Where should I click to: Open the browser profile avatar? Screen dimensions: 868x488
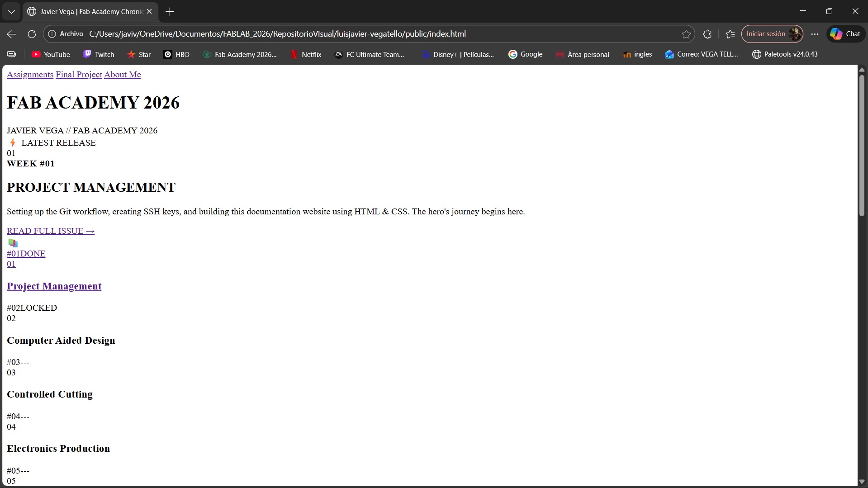point(796,33)
